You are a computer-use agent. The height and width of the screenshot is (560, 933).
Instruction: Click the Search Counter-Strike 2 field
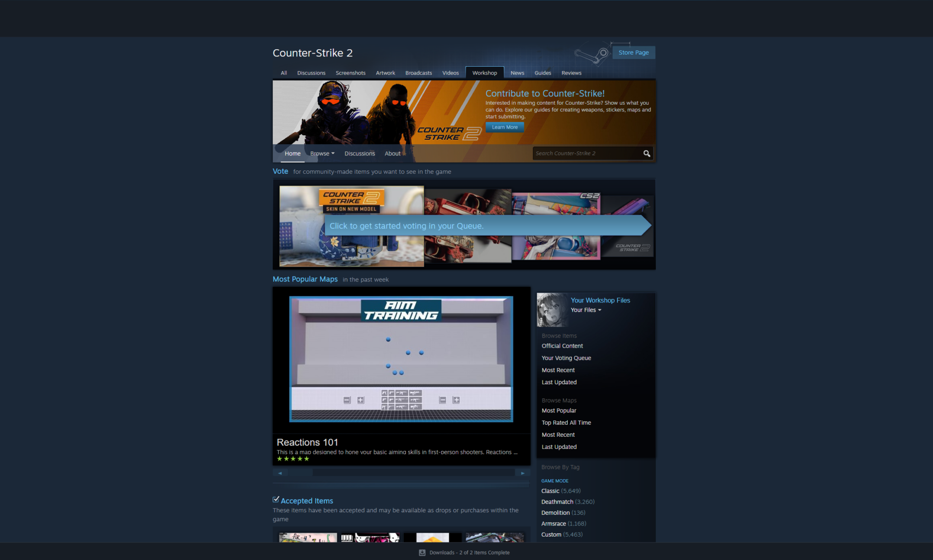586,153
